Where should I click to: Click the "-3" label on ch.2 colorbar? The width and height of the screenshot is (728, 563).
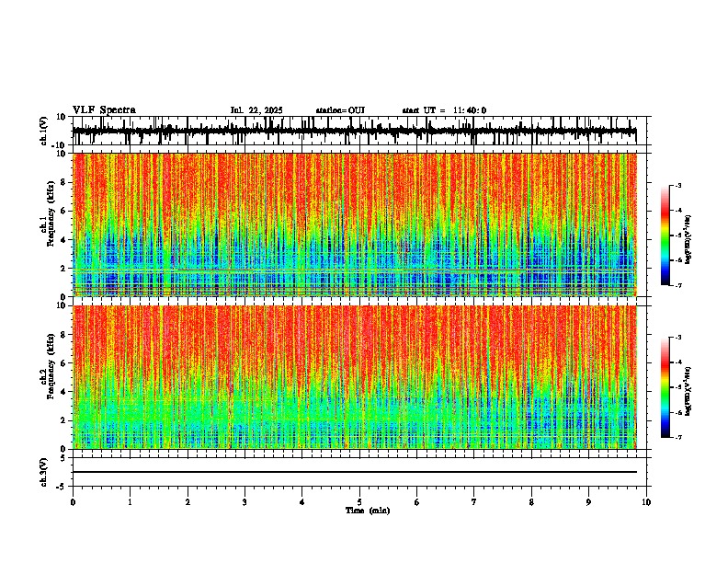tap(677, 338)
